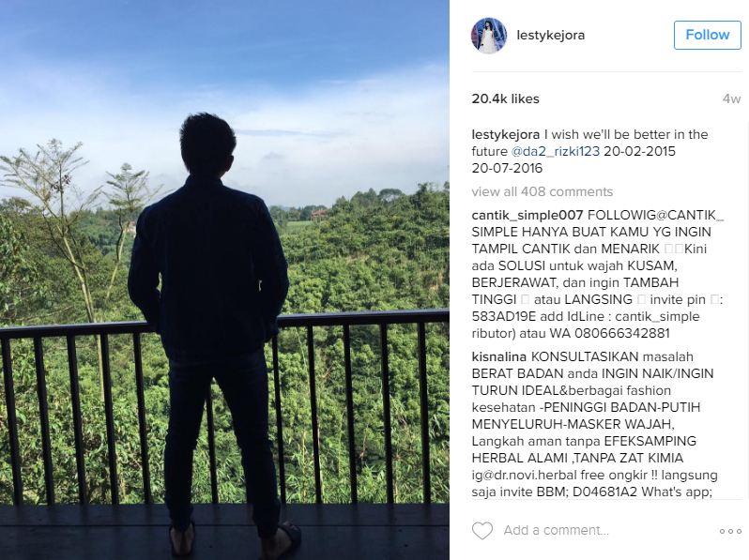Like the post with the heart icon
This screenshot has width=749, height=560.
click(482, 530)
